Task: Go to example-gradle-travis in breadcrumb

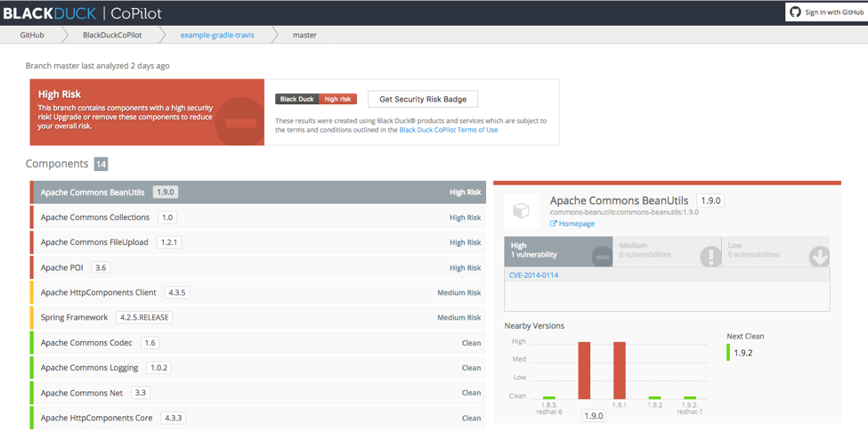Action: pyautogui.click(x=217, y=35)
